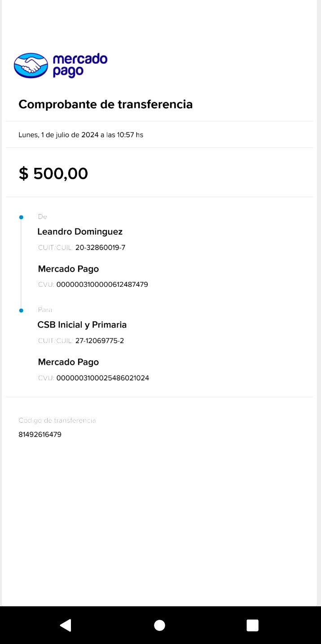Select sender name Leandro Dominguez
The height and width of the screenshot is (644, 321).
[80, 232]
